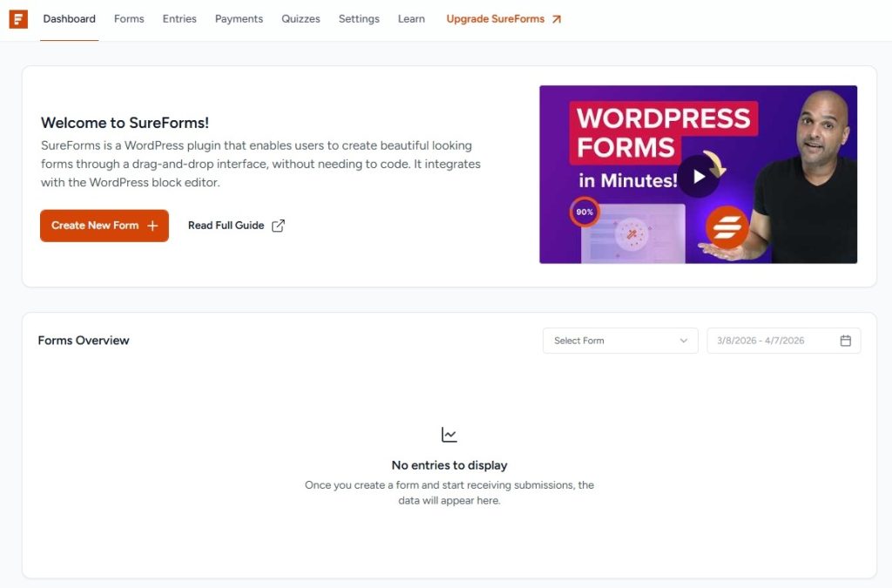Viewport: 892px width, 588px height.
Task: Click the chevron in Select Form dropdown
Action: tap(683, 341)
